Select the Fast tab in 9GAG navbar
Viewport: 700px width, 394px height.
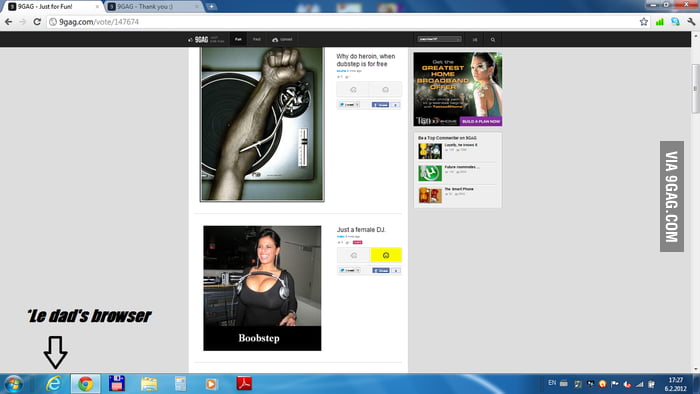tap(257, 40)
